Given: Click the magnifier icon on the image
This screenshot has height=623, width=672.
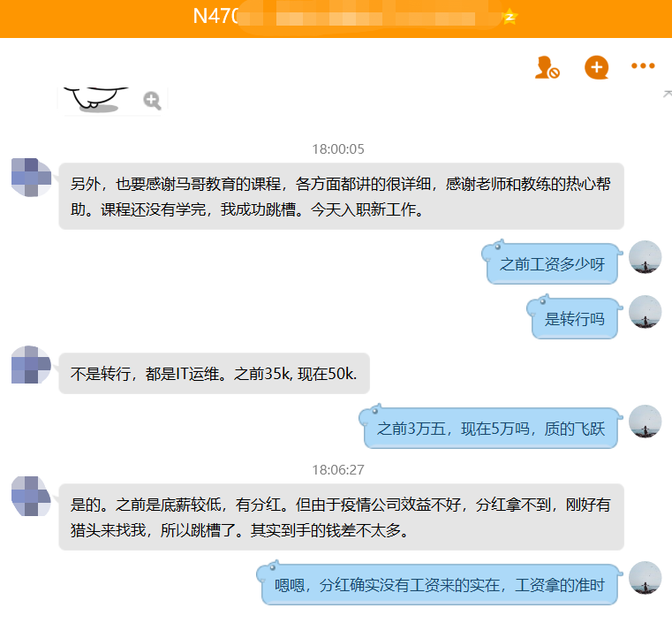Looking at the screenshot, I should 152,101.
